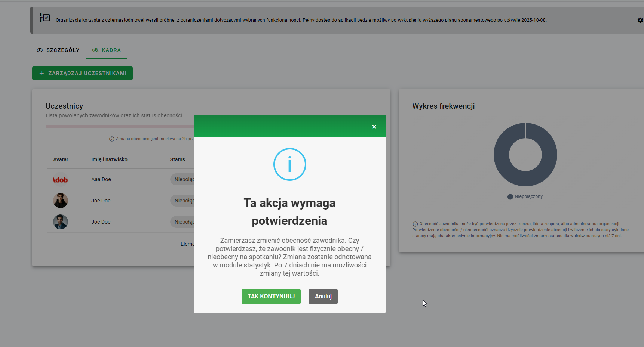Switch to the SZCZEGÓŁY tab
This screenshot has height=347, width=644.
(58, 50)
